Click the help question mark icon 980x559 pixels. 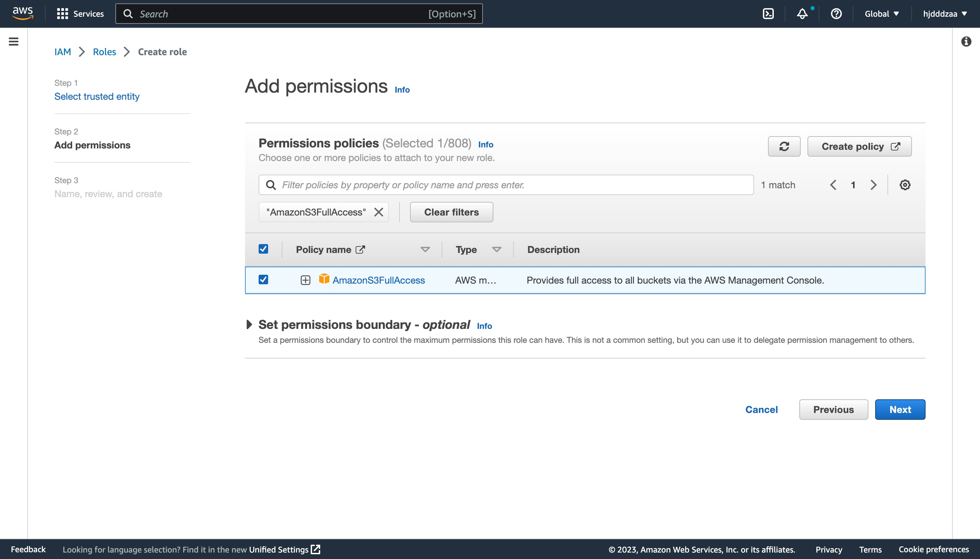pyautogui.click(x=836, y=14)
